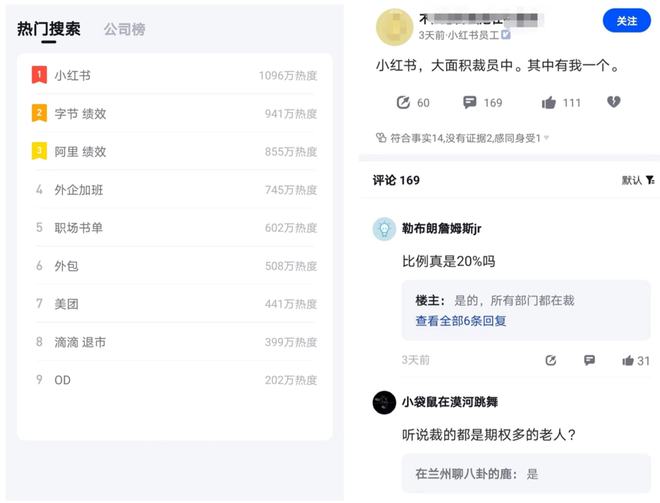Click share icon under 勒布朗詹姆斯jr's comment
Screen dimensions: 660x503
tap(550, 360)
